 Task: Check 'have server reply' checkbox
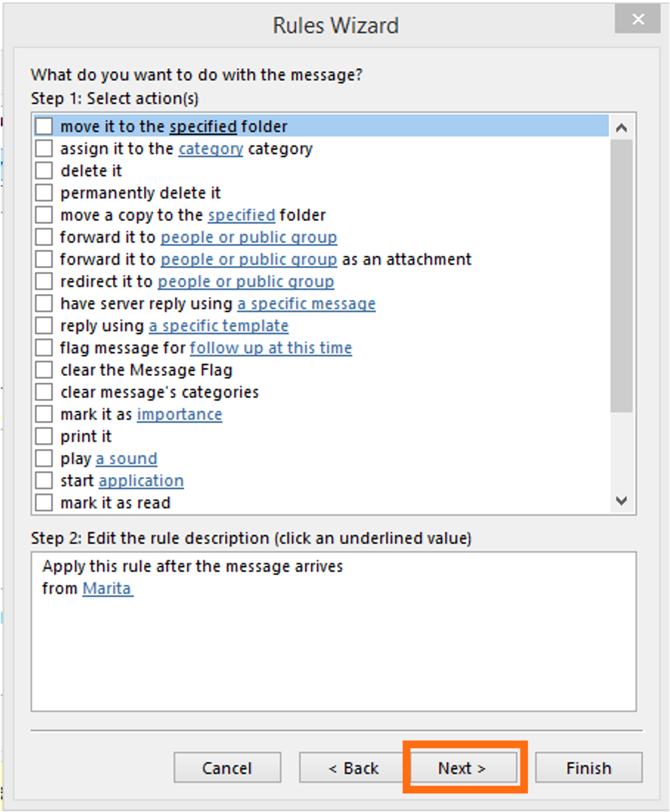pyautogui.click(x=44, y=304)
